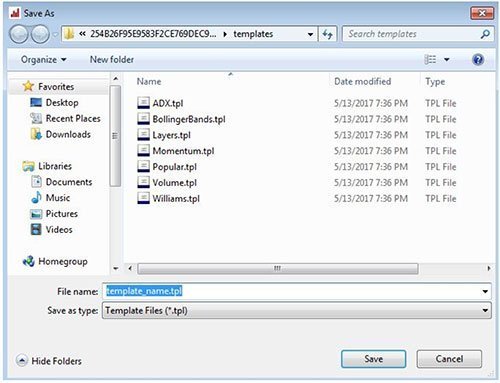Select Recent Places in Favorites
Screen dimensions: 500x383
[x=73, y=118]
